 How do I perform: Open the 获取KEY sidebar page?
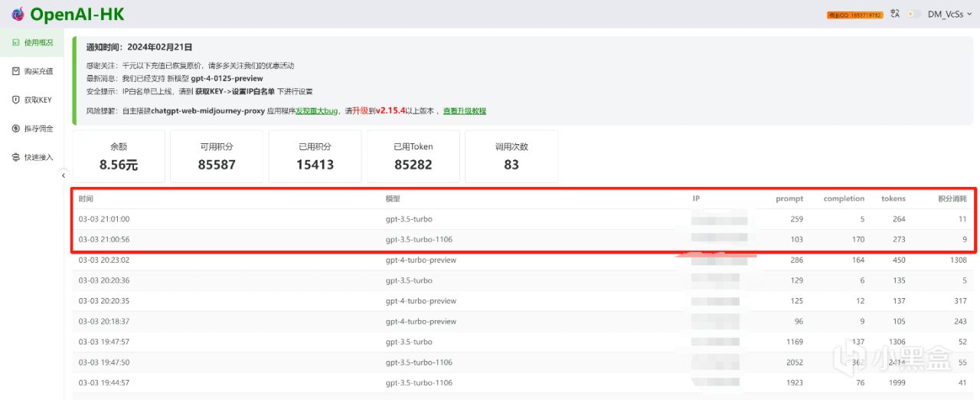[x=32, y=100]
